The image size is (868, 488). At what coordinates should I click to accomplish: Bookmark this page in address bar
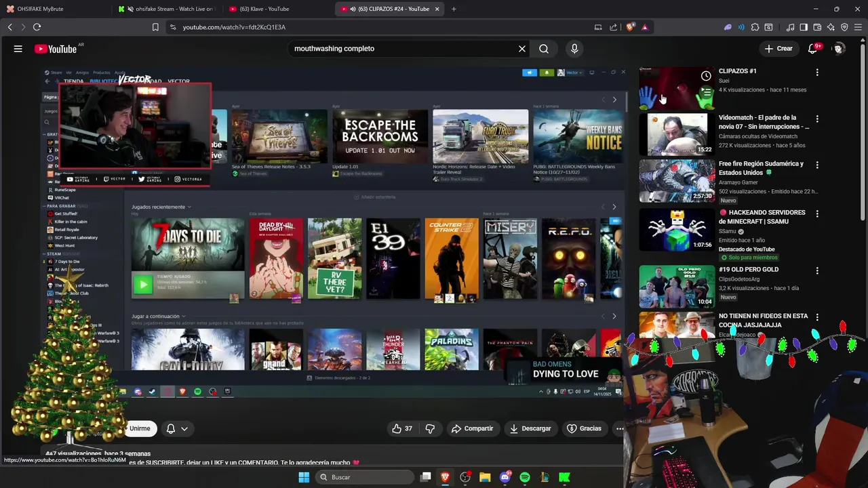click(155, 27)
